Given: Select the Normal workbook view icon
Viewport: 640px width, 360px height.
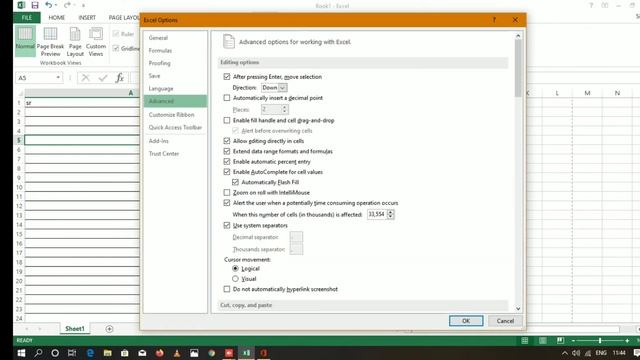Looking at the screenshot, I should tap(25, 40).
